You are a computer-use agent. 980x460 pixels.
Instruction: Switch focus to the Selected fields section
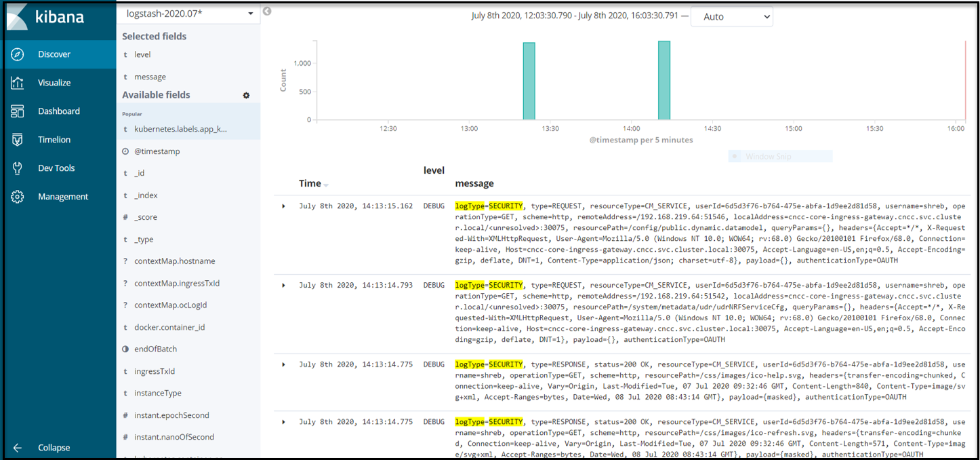pos(152,36)
